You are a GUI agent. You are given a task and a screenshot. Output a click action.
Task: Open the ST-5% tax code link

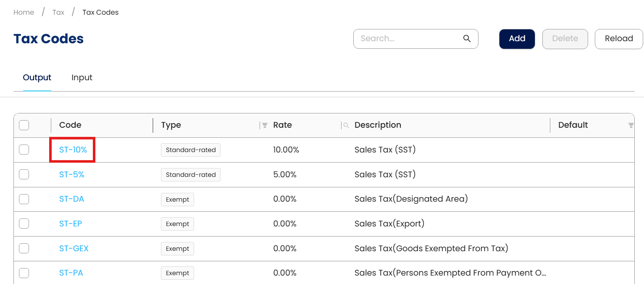coord(72,174)
